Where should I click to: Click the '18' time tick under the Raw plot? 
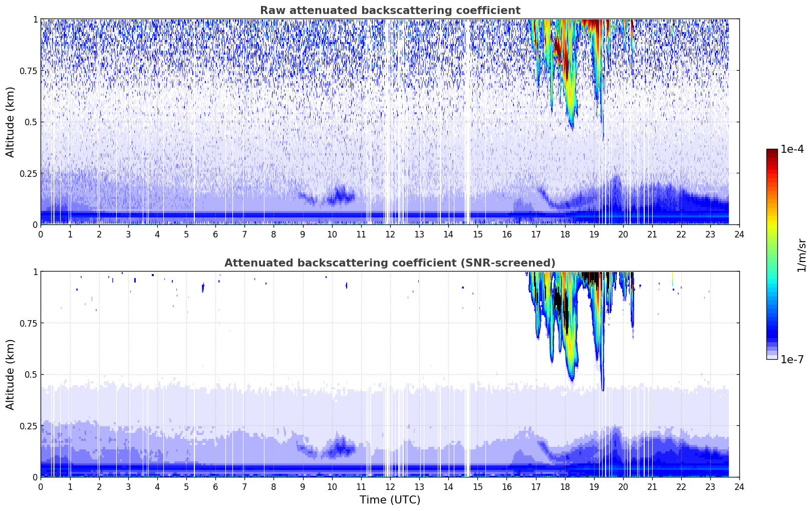tap(565, 234)
